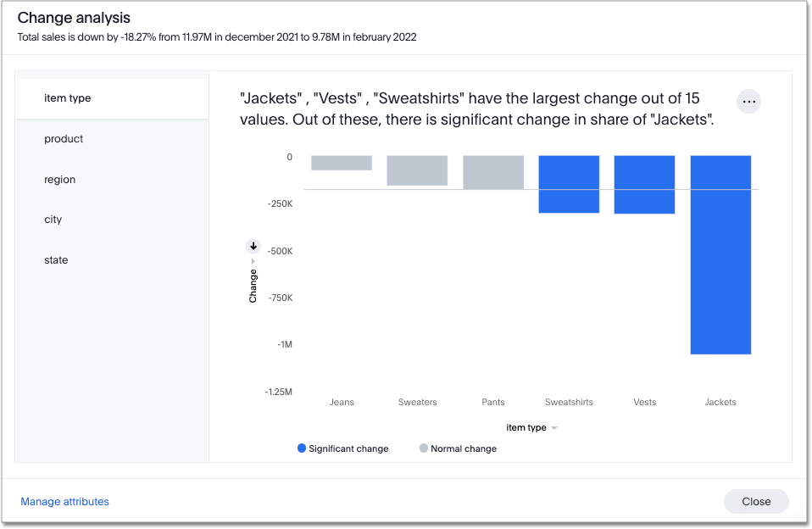812x529 pixels.
Task: Click the download arrow on the Change axis
Action: (253, 245)
